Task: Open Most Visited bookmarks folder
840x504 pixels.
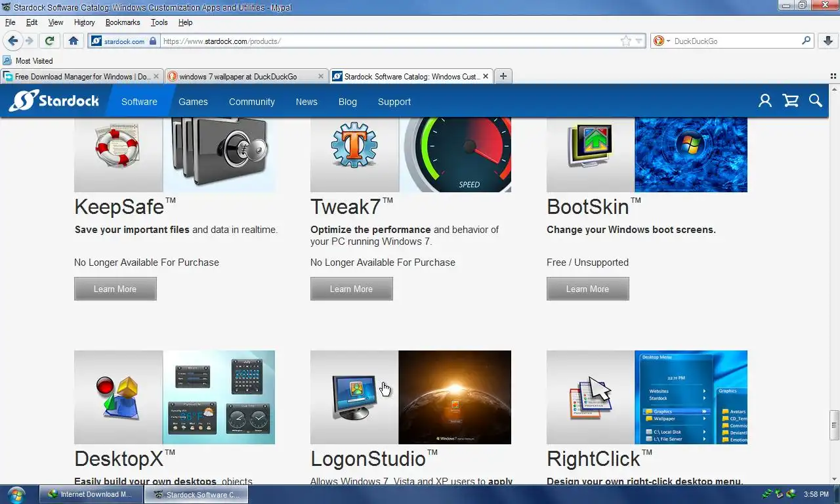Action: [x=28, y=60]
